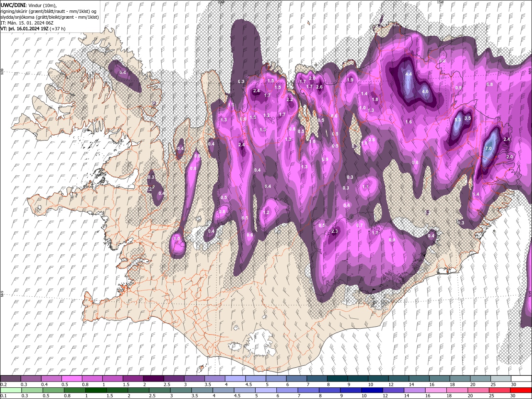
Task: Select bright pink 0.5–0.8 swatch in upper legend
Action: click(71, 379)
